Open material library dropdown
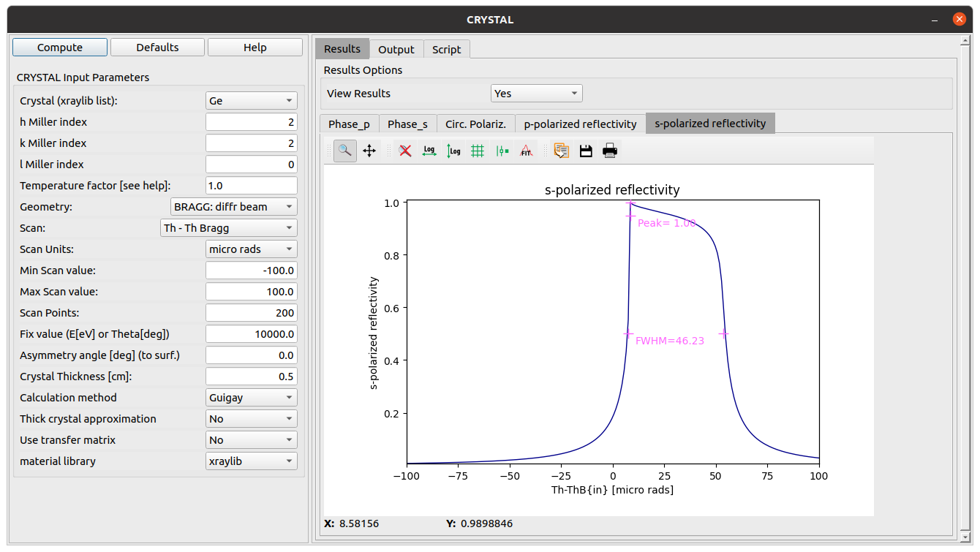Viewport: 980px width, 552px height. [252, 461]
